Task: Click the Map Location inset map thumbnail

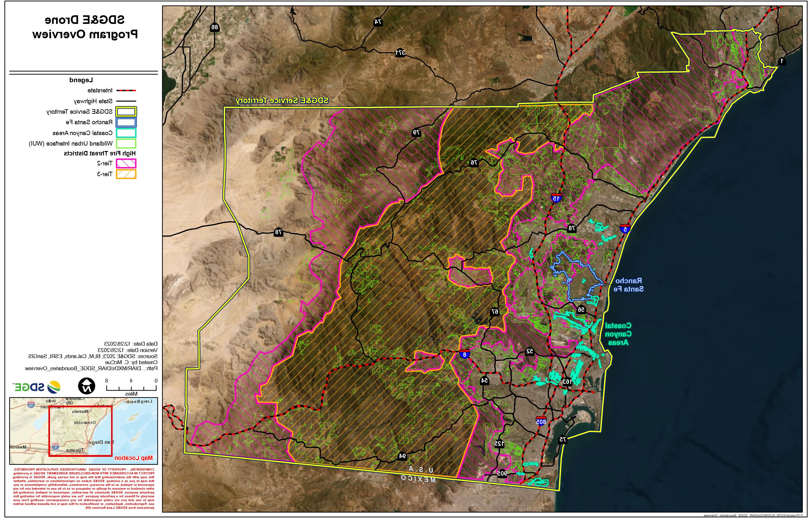Action: click(83, 431)
